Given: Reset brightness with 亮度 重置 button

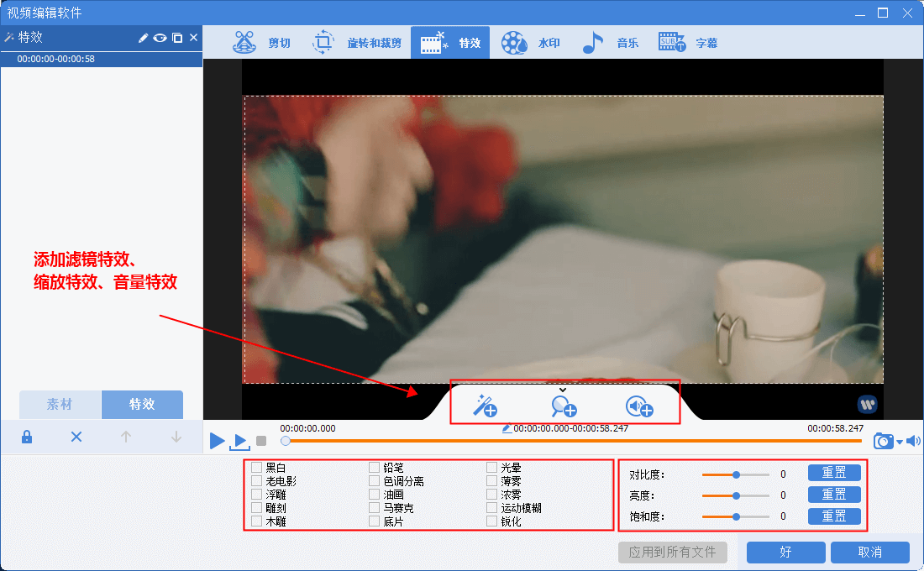Looking at the screenshot, I should click(x=834, y=494).
